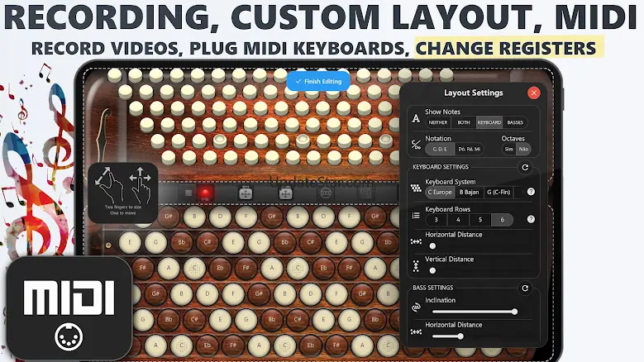Close the Layout Settings panel
The height and width of the screenshot is (362, 644).
pyautogui.click(x=533, y=93)
